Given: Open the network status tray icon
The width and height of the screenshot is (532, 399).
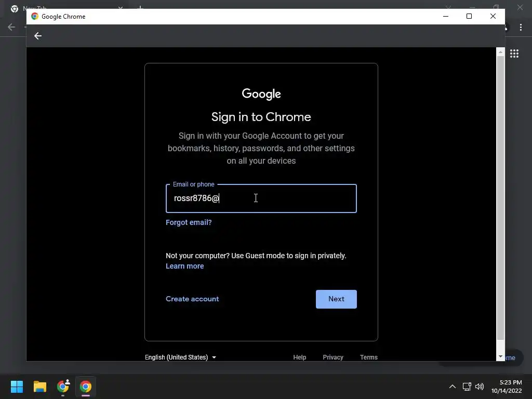Looking at the screenshot, I should click(x=467, y=387).
